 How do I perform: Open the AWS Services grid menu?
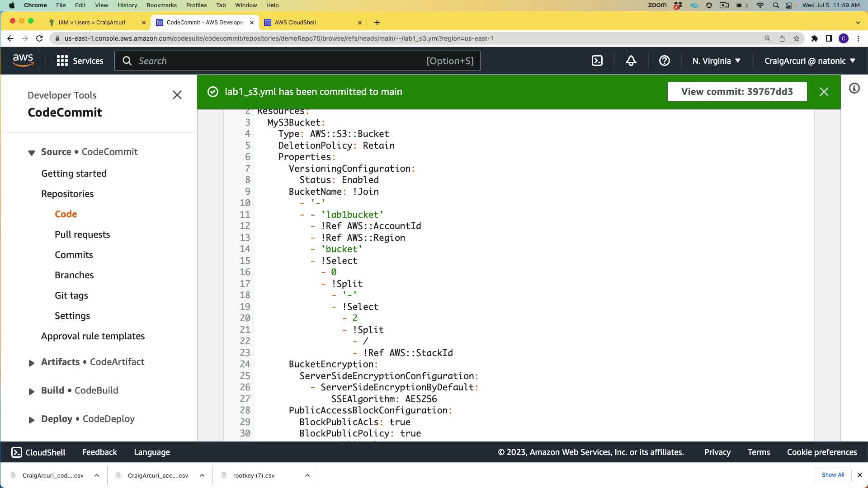coord(80,61)
